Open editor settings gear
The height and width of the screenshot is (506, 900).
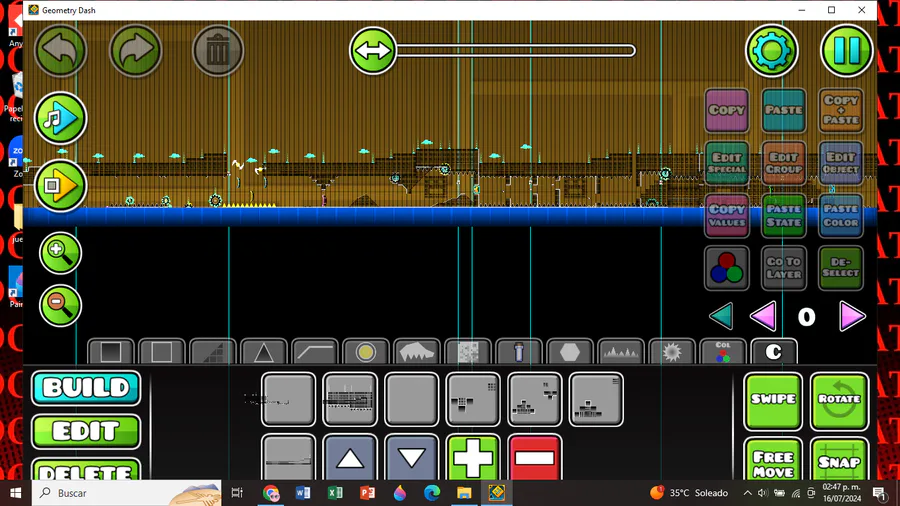[772, 51]
